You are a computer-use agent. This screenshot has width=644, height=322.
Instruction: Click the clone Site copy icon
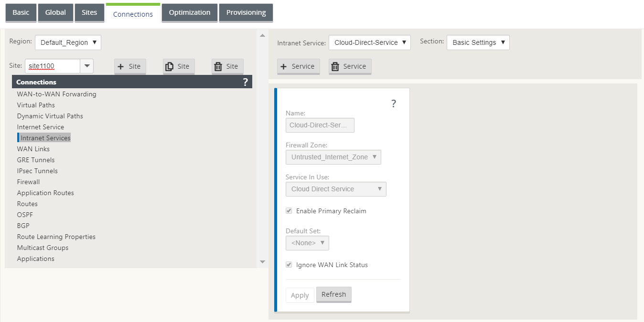click(169, 66)
